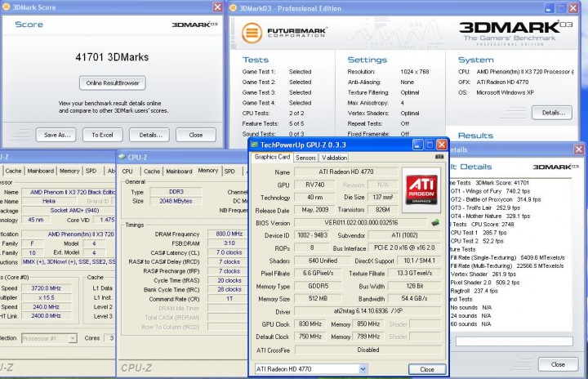The width and height of the screenshot is (588, 379).
Task: Switch to the Validation tab in GPU-Z
Action: click(x=334, y=158)
